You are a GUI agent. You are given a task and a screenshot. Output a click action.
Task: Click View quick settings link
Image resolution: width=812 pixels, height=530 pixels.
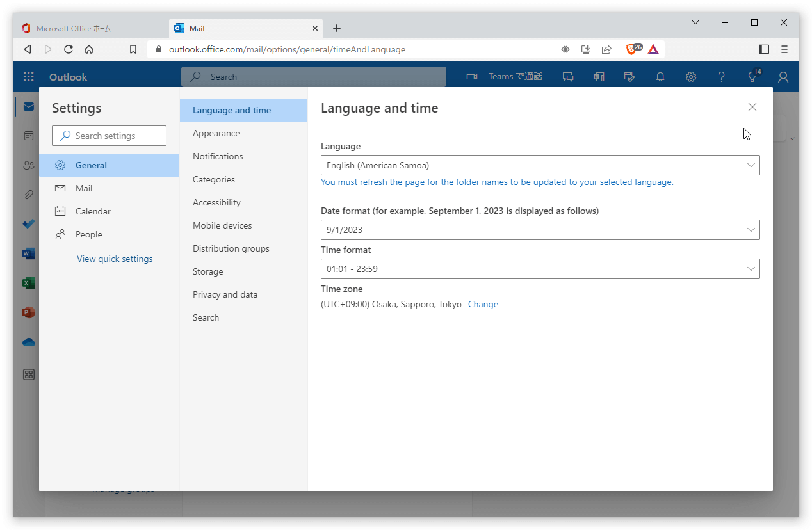[115, 259]
